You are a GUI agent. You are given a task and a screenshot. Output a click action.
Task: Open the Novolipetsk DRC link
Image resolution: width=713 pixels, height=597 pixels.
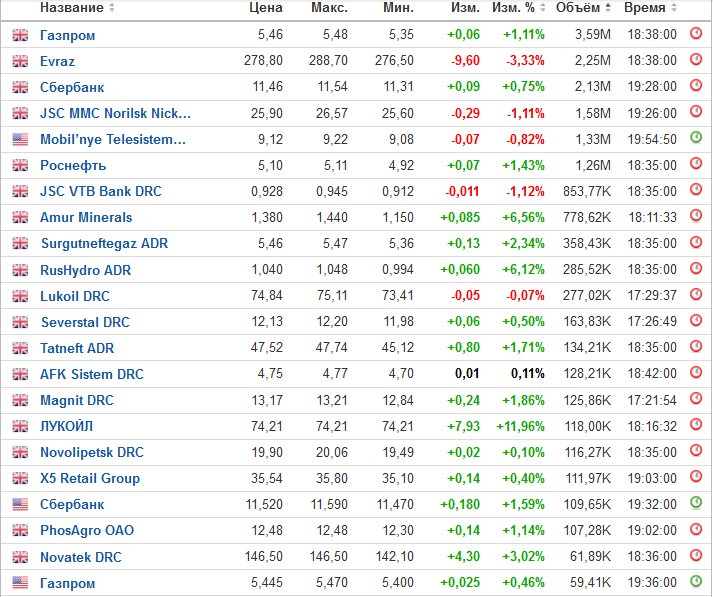click(92, 452)
